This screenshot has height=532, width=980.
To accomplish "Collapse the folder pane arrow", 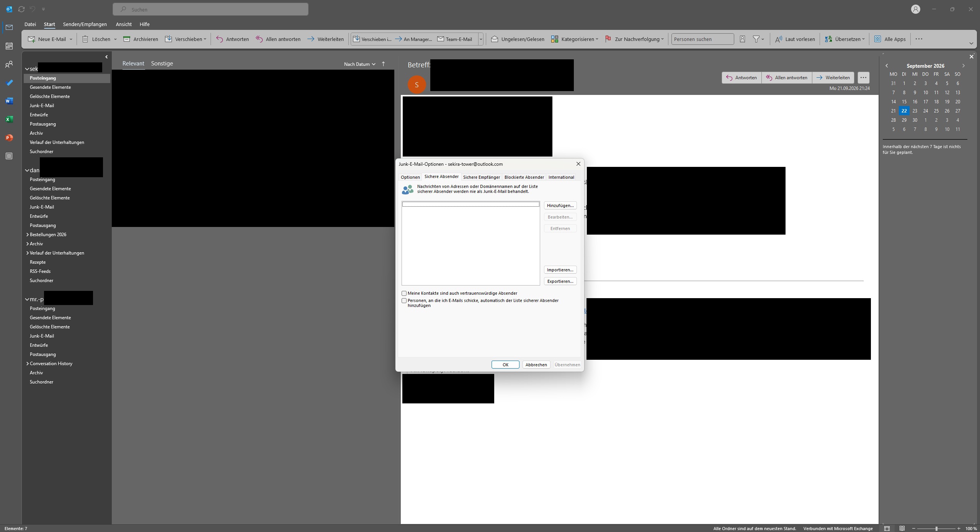I will pos(106,57).
